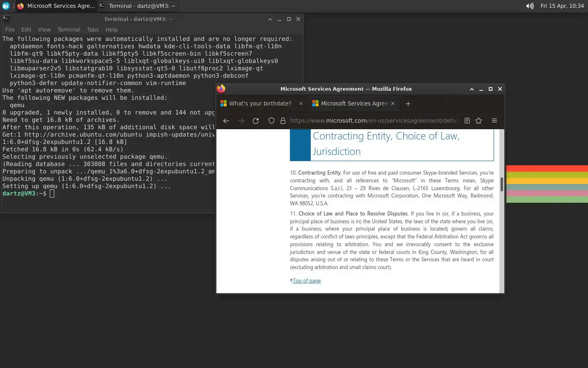The width and height of the screenshot is (588, 368).
Task: Shade the Firefox window with up-arrow button
Action: [472, 89]
